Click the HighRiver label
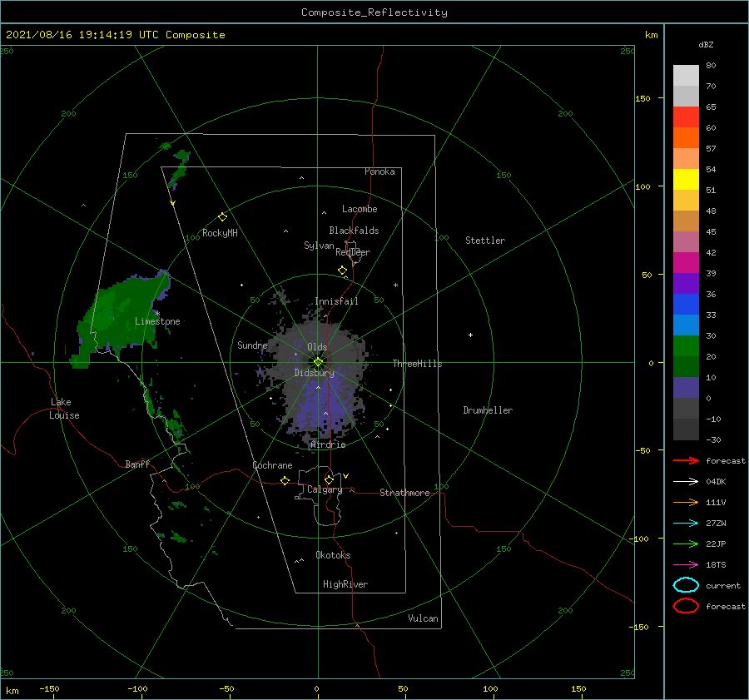 tap(345, 584)
